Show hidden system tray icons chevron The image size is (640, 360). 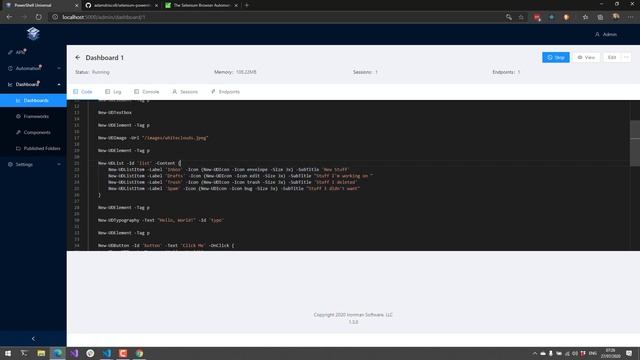point(534,353)
